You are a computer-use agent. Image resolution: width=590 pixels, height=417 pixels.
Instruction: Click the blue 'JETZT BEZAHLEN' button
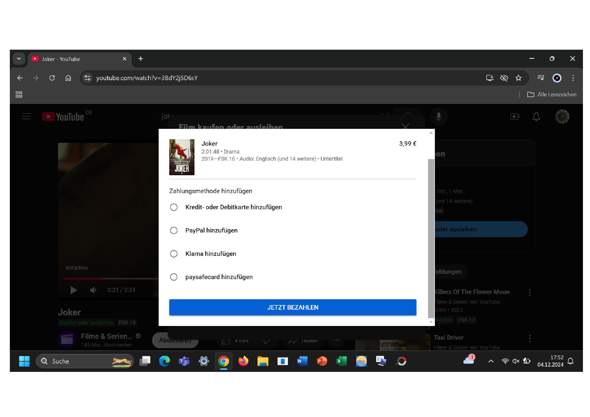click(x=292, y=307)
